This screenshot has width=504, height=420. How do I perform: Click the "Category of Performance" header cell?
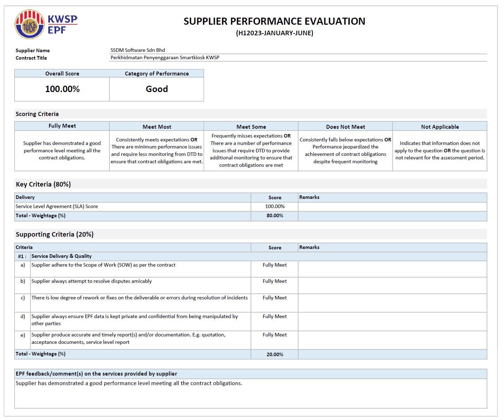click(x=157, y=73)
